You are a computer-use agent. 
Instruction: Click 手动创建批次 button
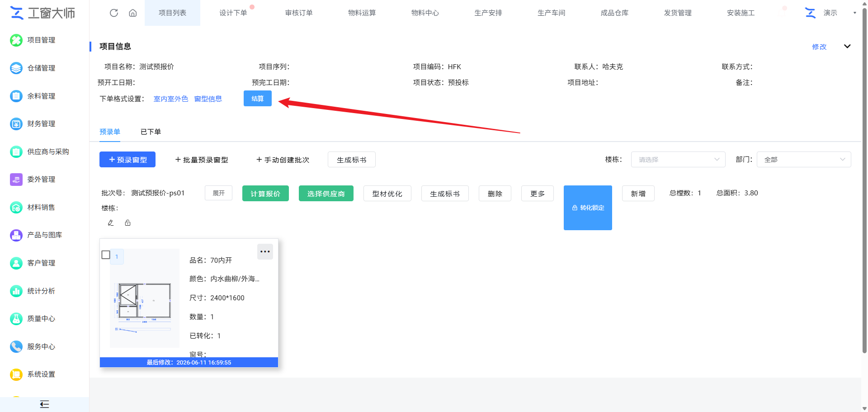pos(283,160)
